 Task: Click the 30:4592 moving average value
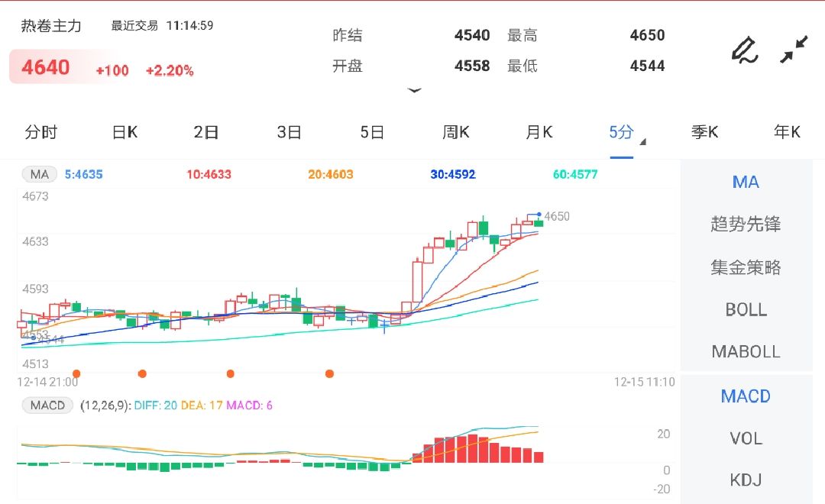click(x=453, y=174)
